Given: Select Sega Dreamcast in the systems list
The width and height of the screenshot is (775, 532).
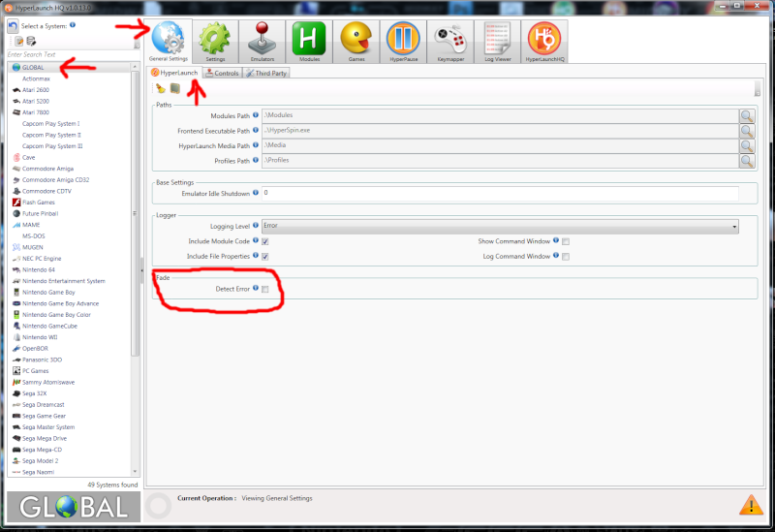Looking at the screenshot, I should 69,405.
